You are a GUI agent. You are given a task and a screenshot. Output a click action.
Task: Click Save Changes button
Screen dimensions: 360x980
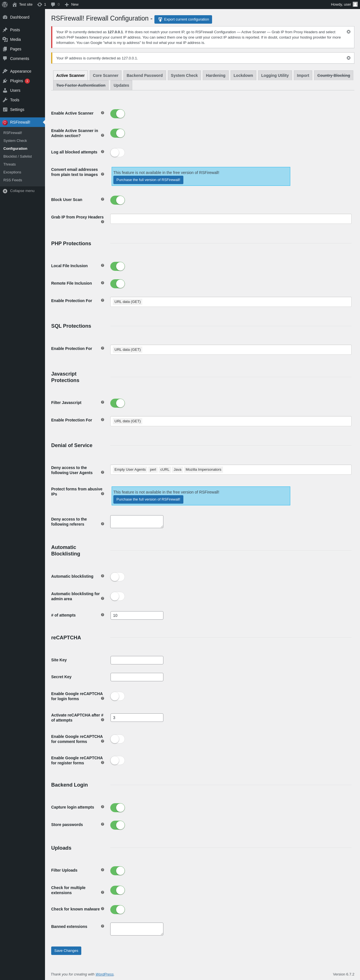pyautogui.click(x=66, y=951)
